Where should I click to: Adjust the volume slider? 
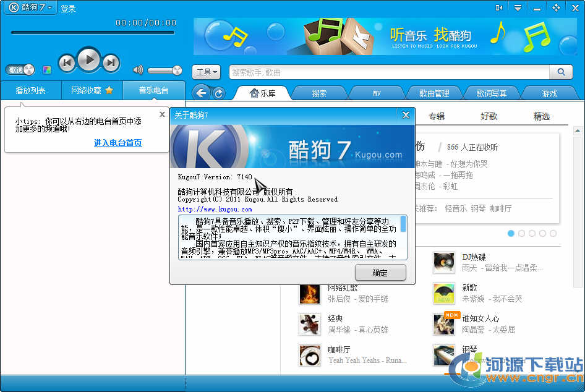pos(164,70)
